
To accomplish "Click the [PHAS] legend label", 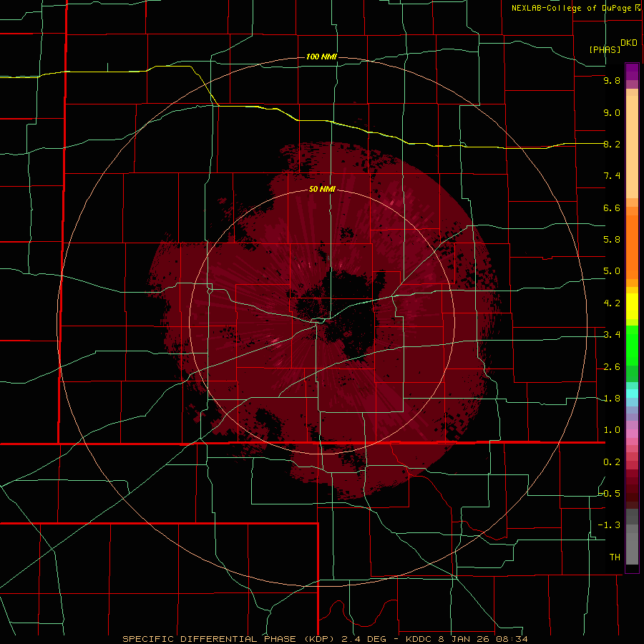I will (x=605, y=50).
